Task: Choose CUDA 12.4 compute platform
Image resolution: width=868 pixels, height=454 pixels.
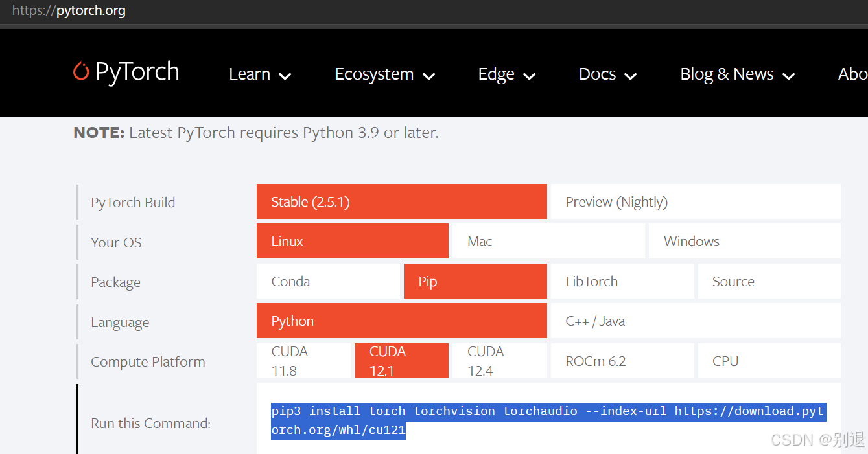Action: pos(499,360)
